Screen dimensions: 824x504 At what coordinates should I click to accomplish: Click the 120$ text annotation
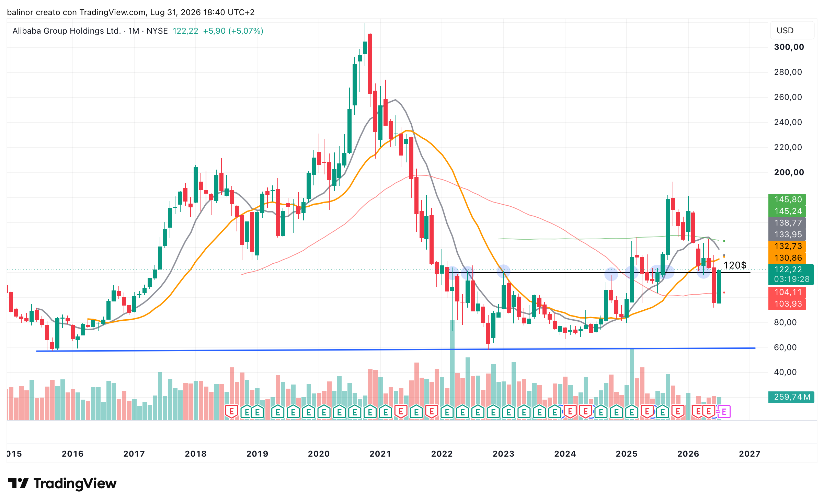[735, 265]
